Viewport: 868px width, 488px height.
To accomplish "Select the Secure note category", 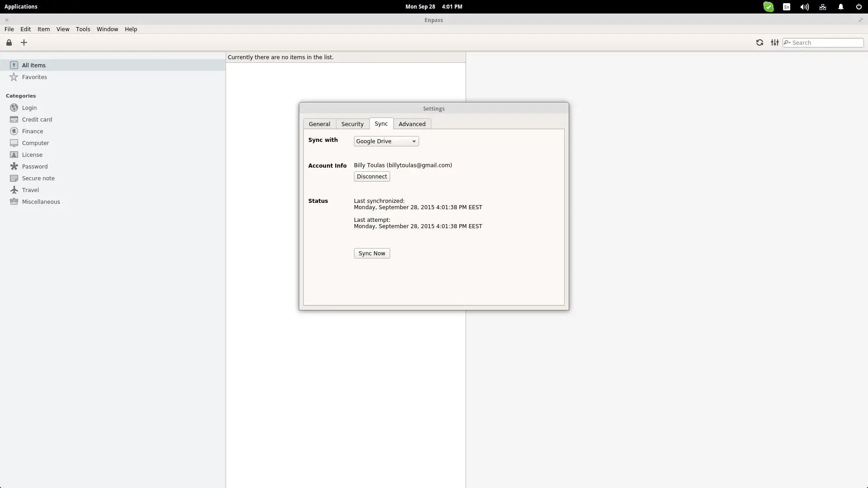I will [113, 178].
